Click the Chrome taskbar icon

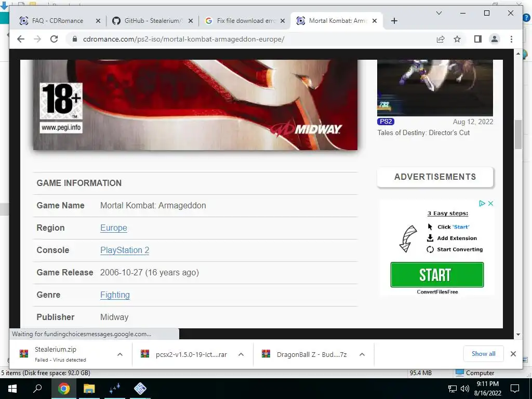pyautogui.click(x=64, y=389)
